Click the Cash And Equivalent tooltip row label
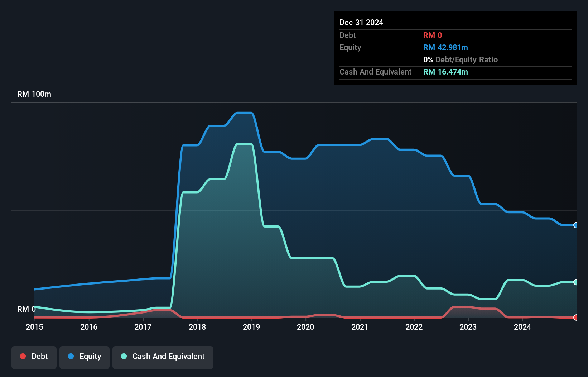The image size is (588, 377). tap(375, 72)
